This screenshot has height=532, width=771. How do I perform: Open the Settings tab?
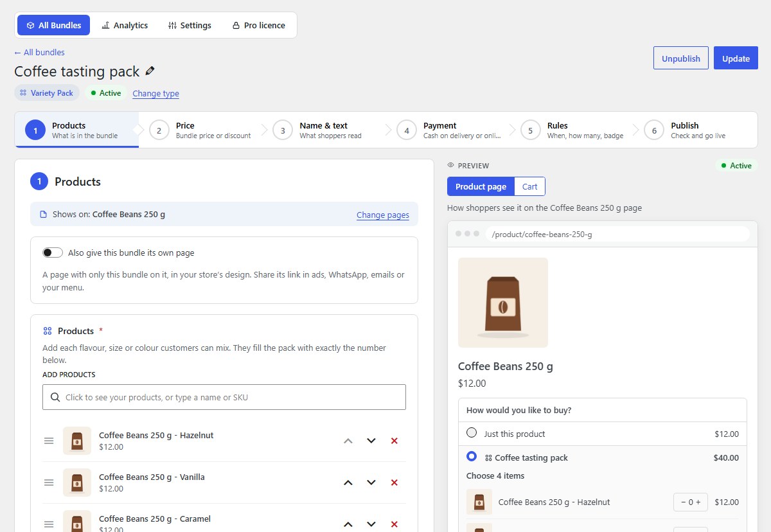190,25
